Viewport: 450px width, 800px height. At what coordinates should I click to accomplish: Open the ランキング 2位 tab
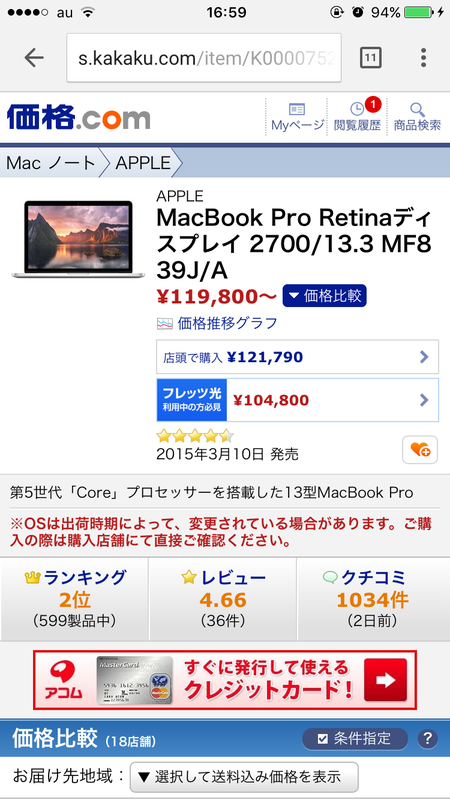tap(74, 599)
